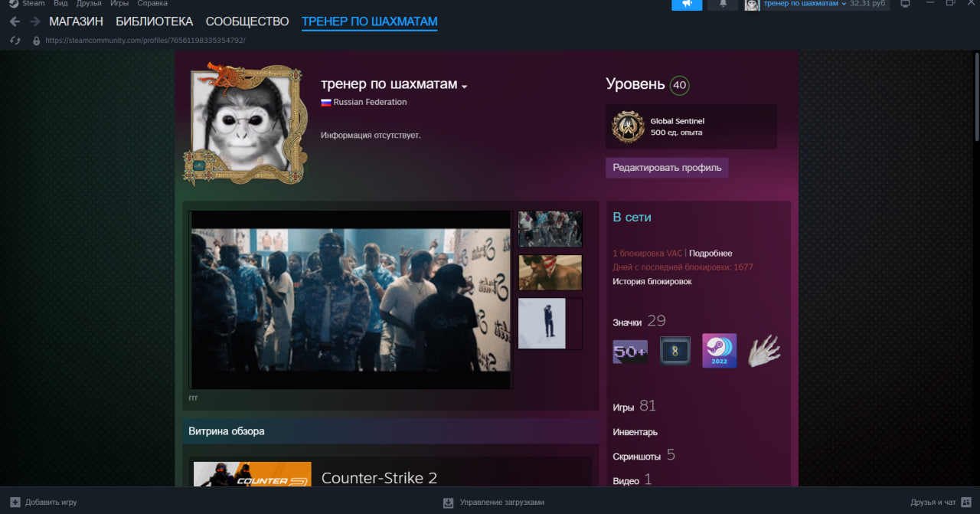This screenshot has width=980, height=514.
Task: Open Управление загрузками
Action: click(502, 503)
